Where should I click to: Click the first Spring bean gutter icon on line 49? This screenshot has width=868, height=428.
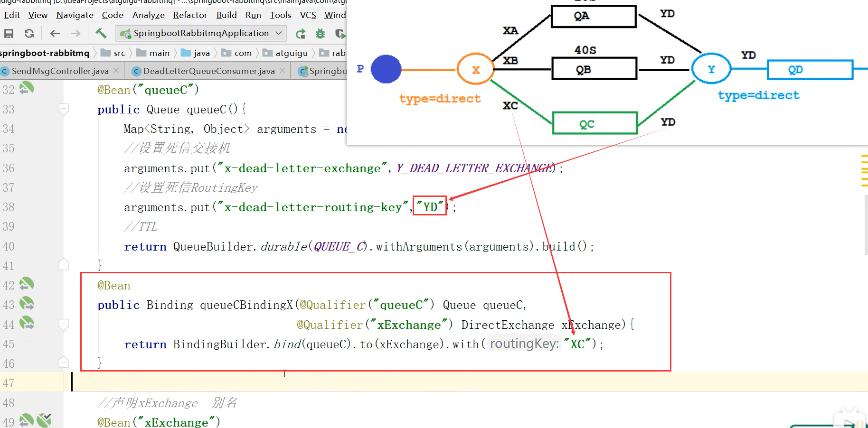pos(27,420)
